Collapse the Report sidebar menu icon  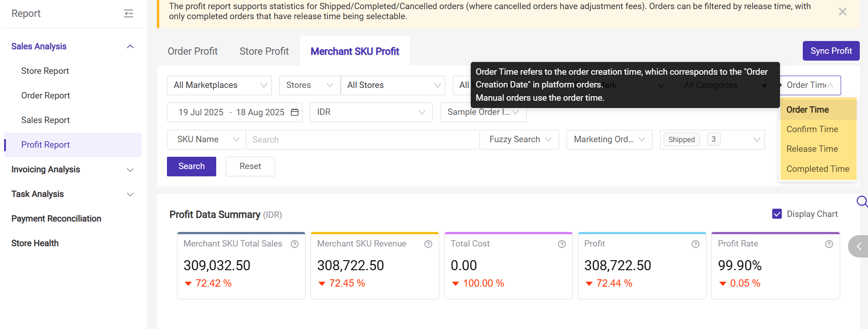[x=129, y=14]
